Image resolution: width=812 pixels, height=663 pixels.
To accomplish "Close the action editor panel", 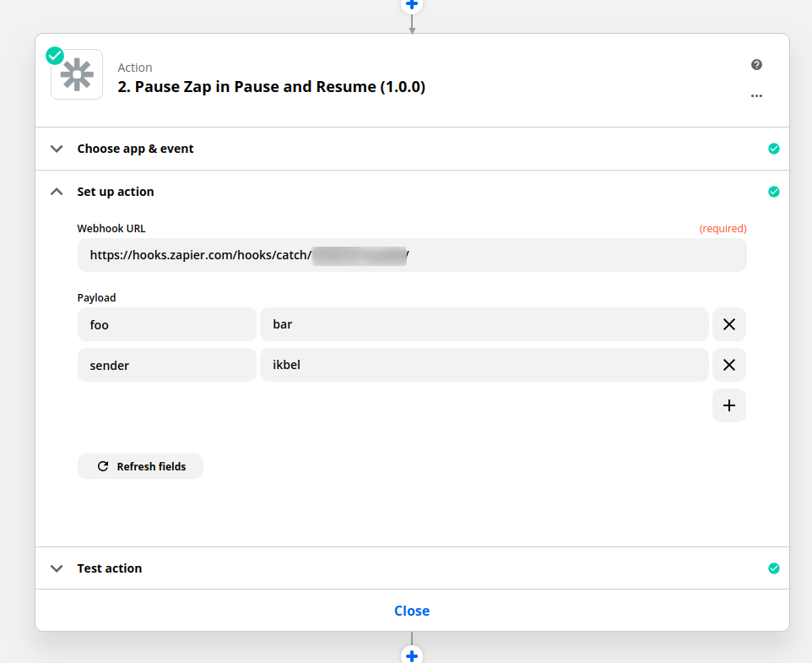I will click(412, 611).
